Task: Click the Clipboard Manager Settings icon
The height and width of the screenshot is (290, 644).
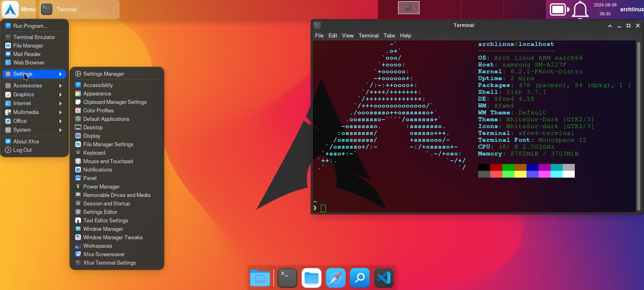Action: click(x=78, y=102)
